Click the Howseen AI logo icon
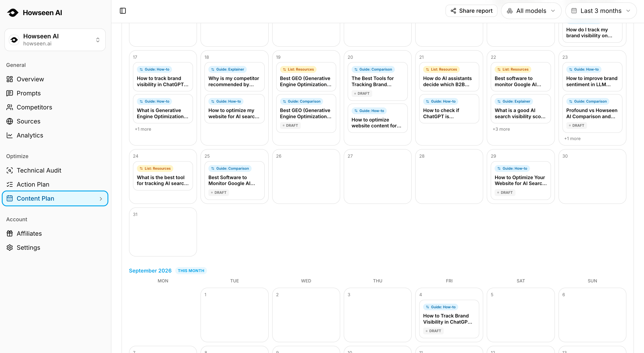This screenshot has width=644, height=353. pyautogui.click(x=13, y=12)
